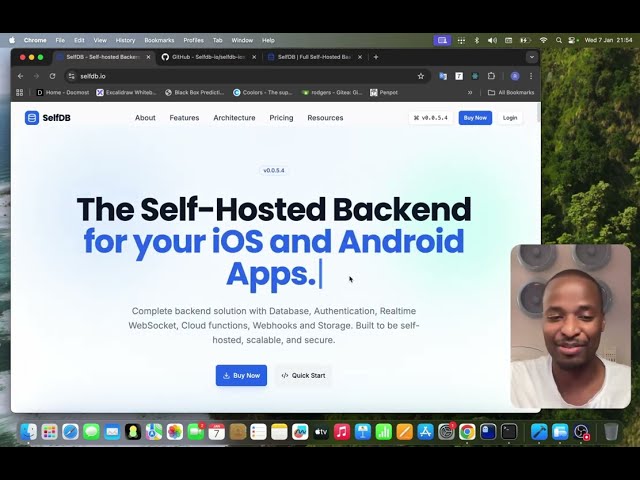640x480 pixels.
Task: Open the Bookmarks menu
Action: click(159, 40)
